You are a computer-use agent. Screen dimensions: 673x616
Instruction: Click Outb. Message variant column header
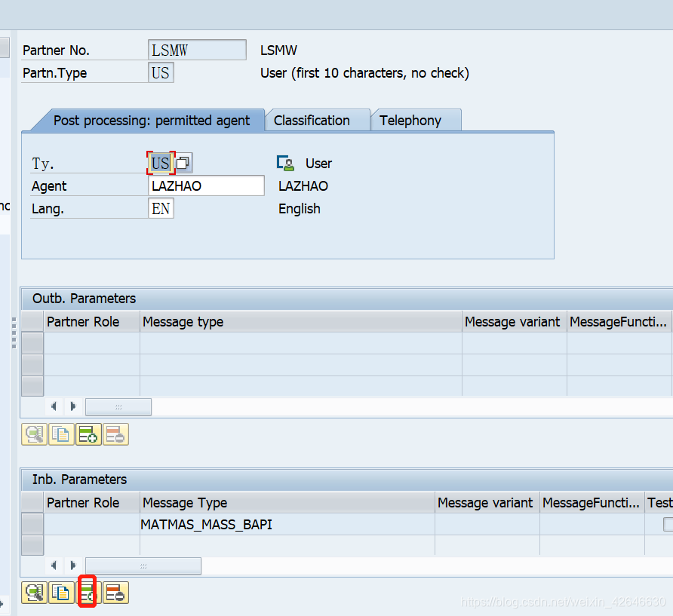(x=515, y=322)
